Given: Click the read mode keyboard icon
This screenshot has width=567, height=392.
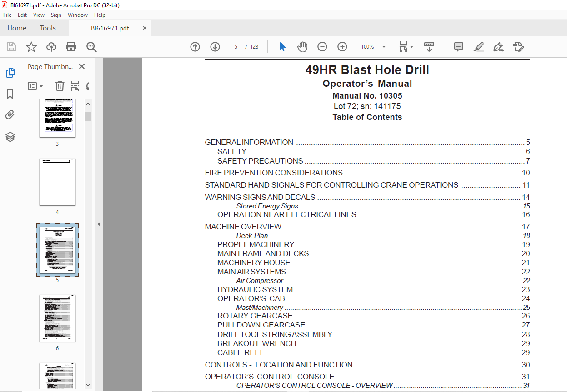Looking at the screenshot, I should pyautogui.click(x=429, y=47).
